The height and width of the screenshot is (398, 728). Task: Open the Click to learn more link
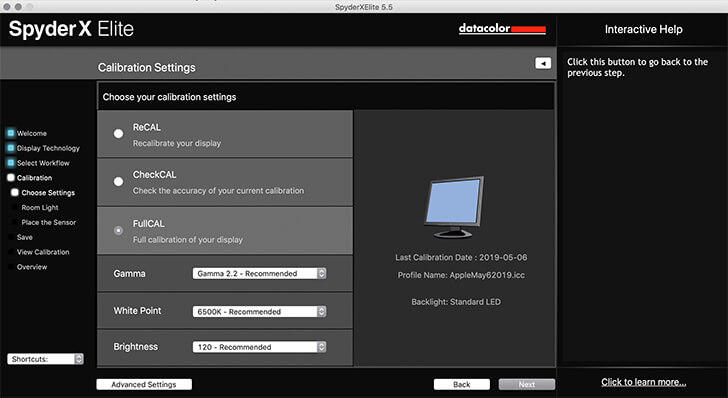point(644,382)
